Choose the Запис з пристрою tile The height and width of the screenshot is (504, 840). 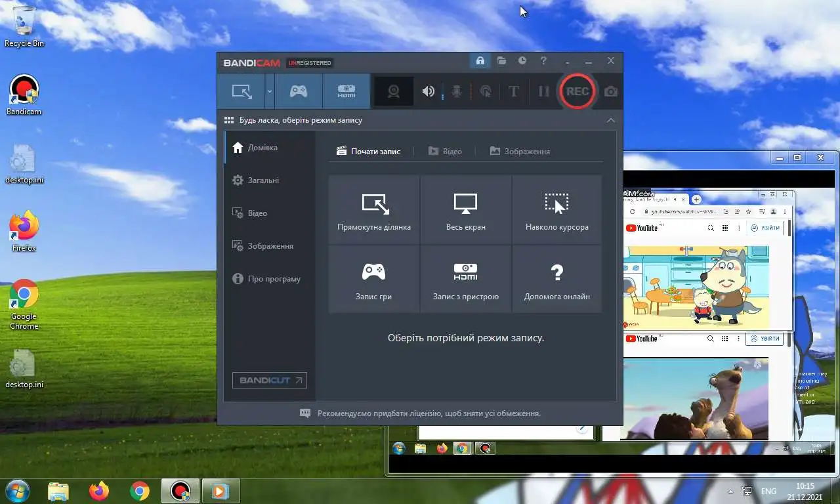pos(466,280)
